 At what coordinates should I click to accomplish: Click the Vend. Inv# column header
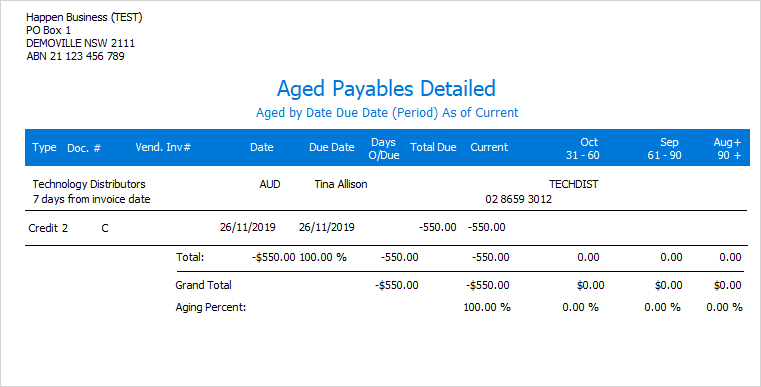click(x=163, y=147)
